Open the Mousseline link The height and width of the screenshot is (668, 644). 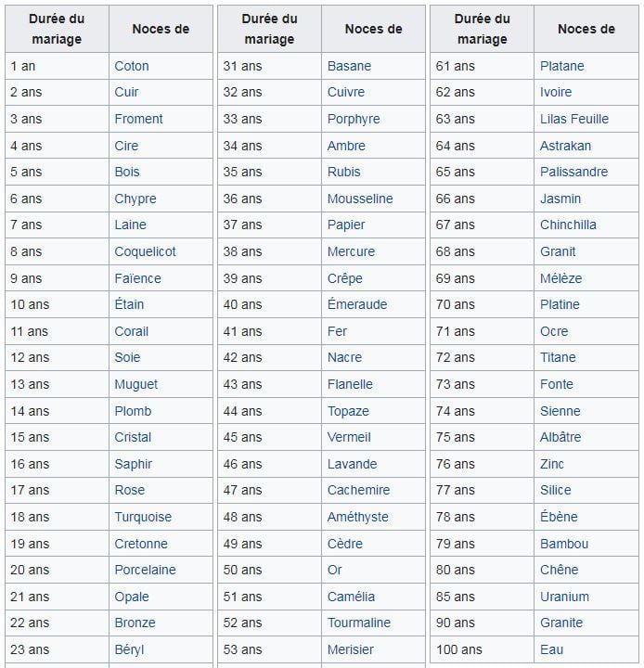[360, 199]
